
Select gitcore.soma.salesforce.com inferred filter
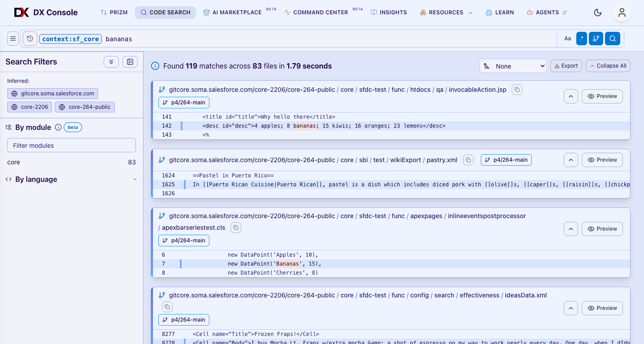[x=52, y=94]
